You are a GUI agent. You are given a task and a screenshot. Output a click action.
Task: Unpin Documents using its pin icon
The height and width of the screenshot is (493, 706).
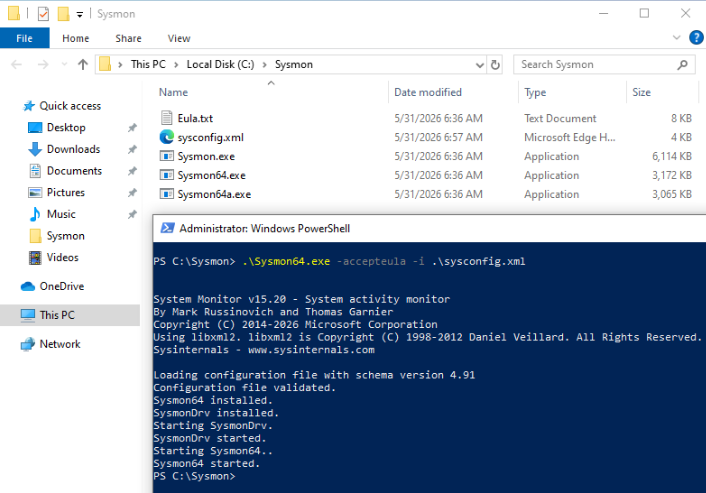[x=132, y=171]
